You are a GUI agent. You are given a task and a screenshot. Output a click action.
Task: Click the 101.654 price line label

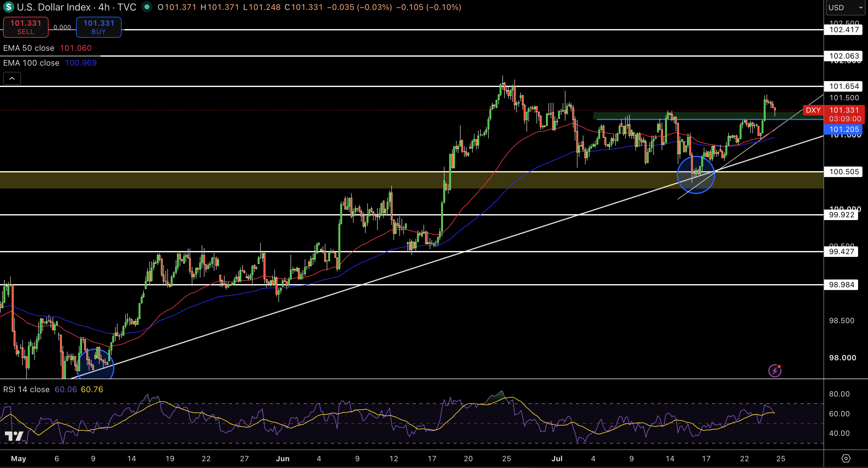[843, 86]
